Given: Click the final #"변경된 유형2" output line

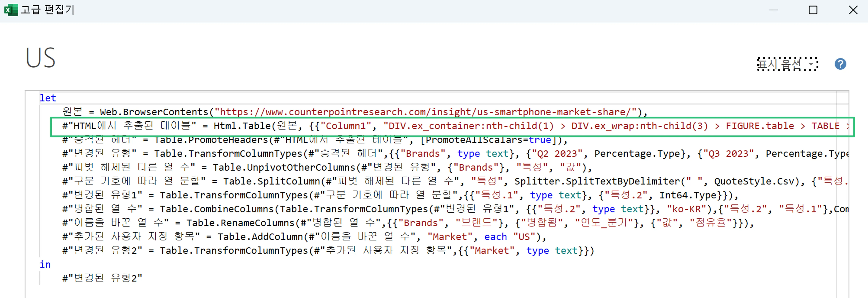Looking at the screenshot, I should pos(102,278).
